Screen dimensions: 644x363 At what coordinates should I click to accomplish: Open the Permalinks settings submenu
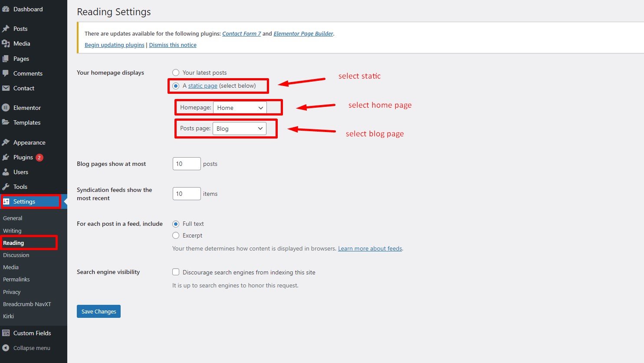point(16,279)
